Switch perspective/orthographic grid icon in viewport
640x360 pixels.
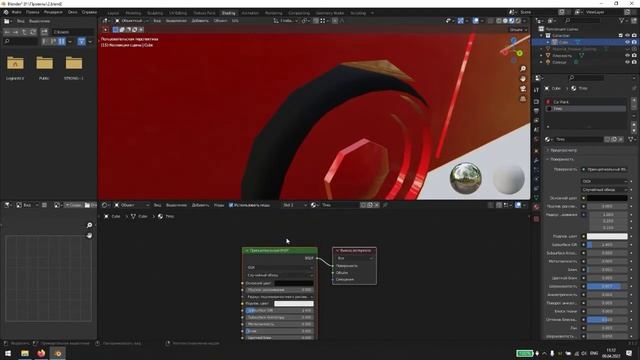523,99
